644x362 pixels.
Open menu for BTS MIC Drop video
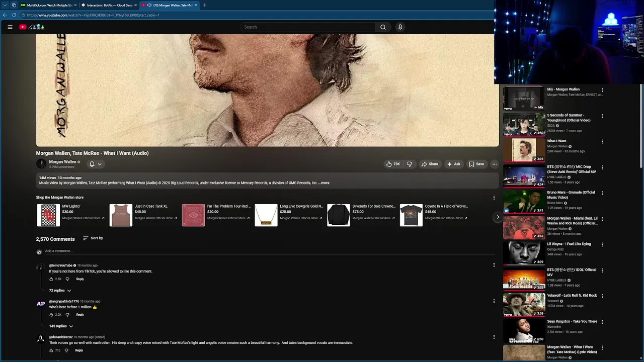coord(602,167)
